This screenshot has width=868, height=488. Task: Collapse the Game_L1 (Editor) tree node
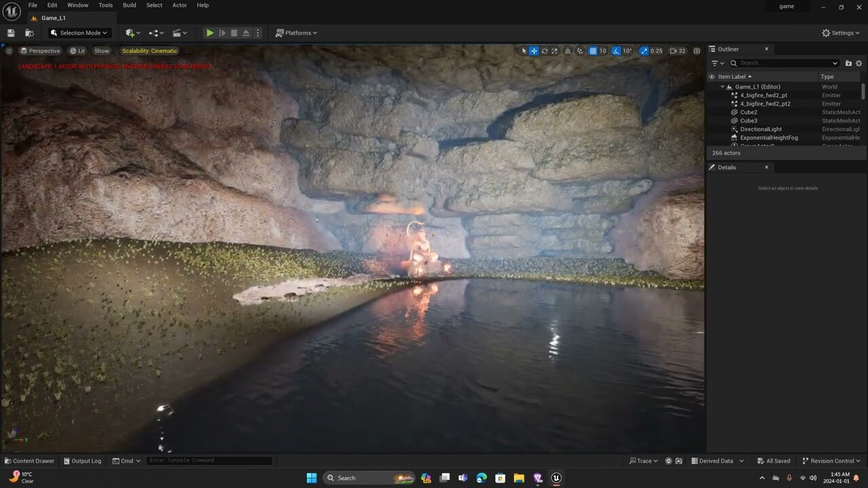(722, 87)
